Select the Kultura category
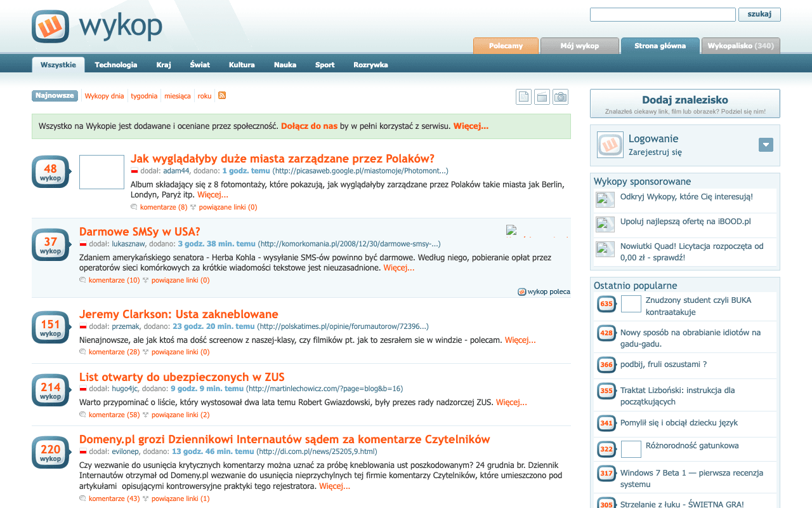This screenshot has width=812, height=508. (242, 65)
